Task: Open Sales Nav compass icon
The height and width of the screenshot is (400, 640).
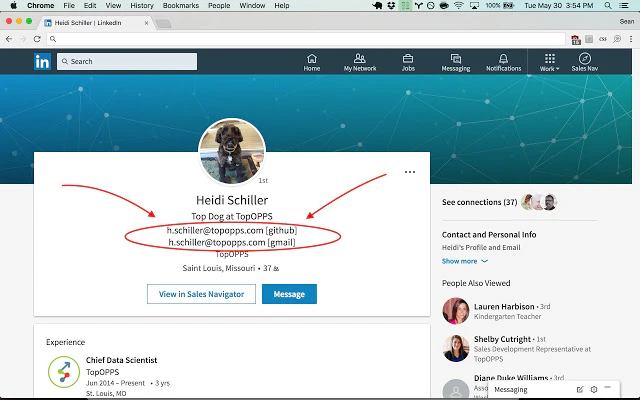Action: pos(584,62)
